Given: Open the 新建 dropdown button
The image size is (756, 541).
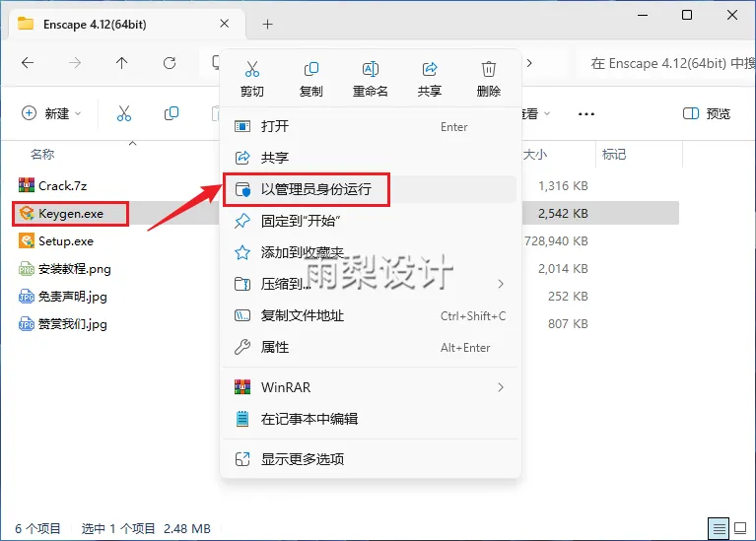Looking at the screenshot, I should click(x=51, y=113).
